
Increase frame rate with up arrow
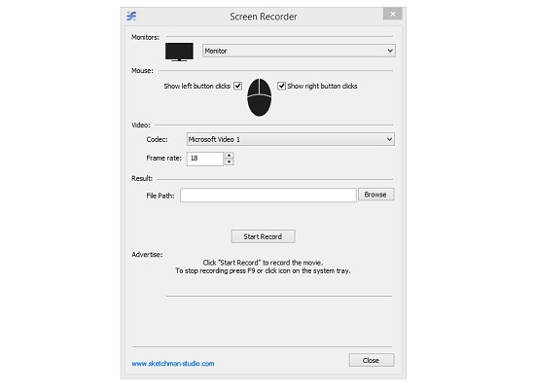(x=230, y=156)
